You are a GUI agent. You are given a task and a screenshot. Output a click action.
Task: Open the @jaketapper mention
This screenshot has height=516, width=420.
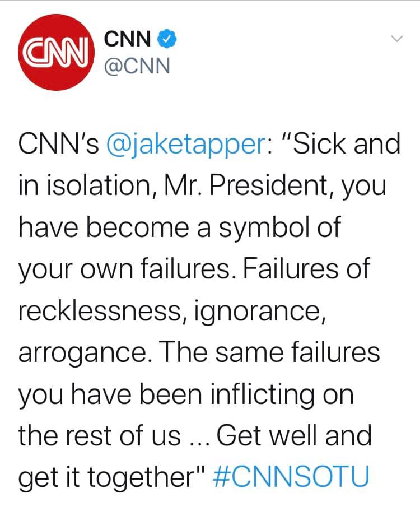click(x=187, y=146)
